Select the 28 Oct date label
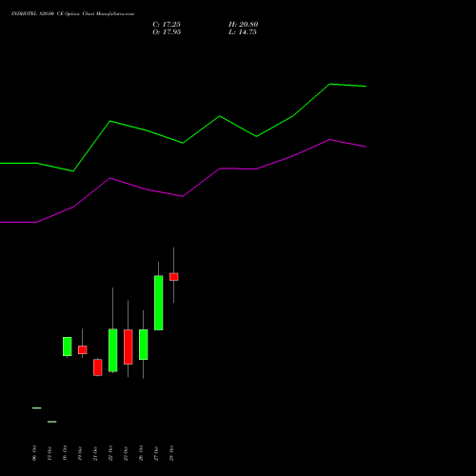The image size is (476, 476). [171, 453]
